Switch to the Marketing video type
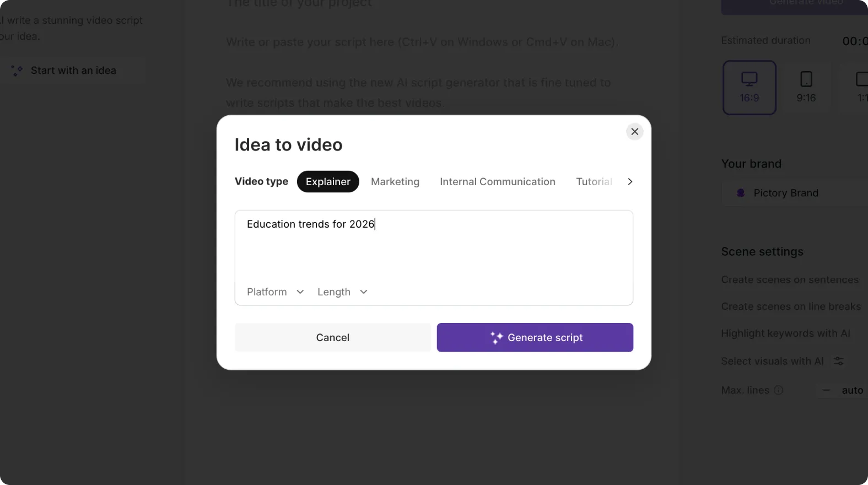Image resolution: width=868 pixels, height=485 pixels. 395,181
